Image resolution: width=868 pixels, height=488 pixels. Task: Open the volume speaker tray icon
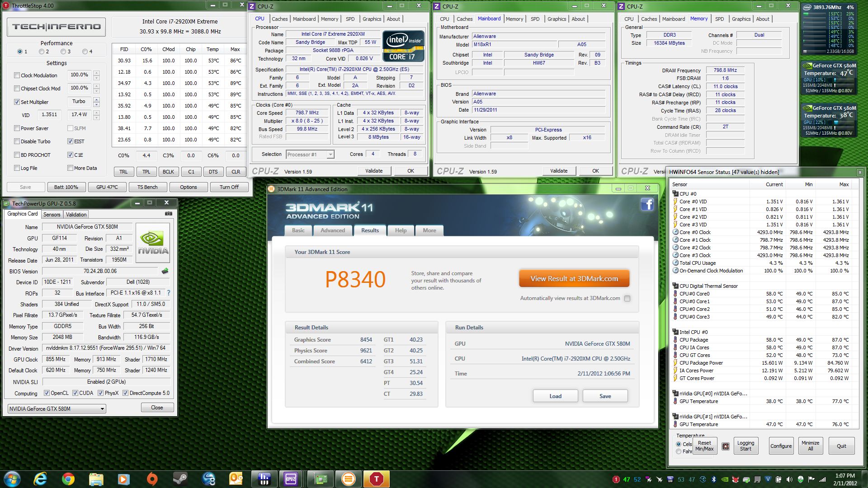790,479
